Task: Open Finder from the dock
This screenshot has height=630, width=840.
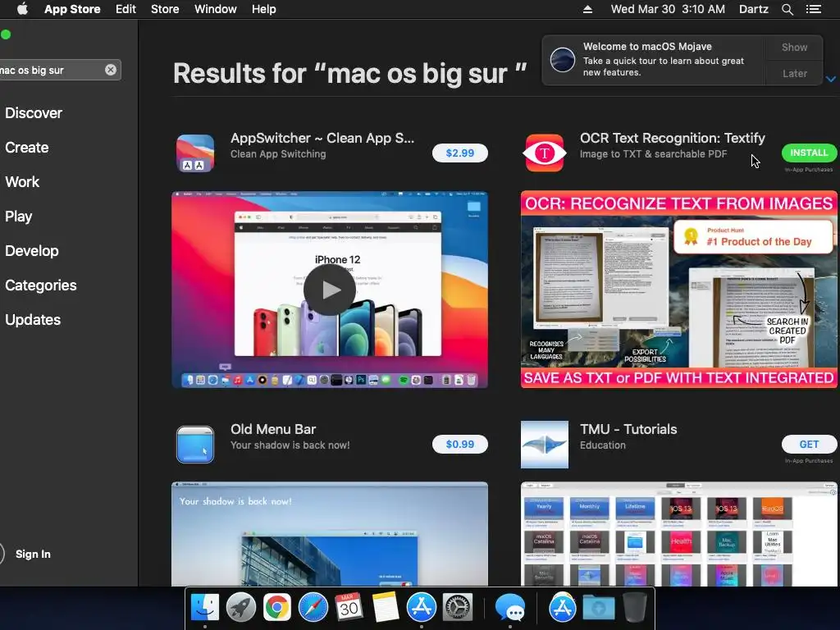Action: point(204,608)
